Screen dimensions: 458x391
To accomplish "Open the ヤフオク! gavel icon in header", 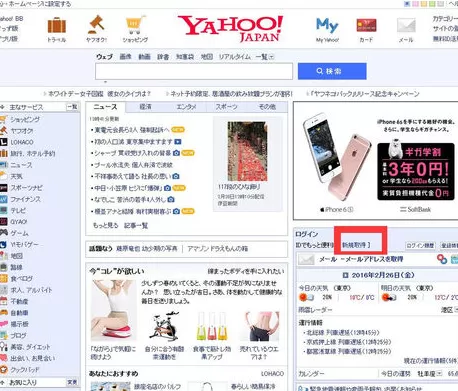I will click(x=96, y=24).
